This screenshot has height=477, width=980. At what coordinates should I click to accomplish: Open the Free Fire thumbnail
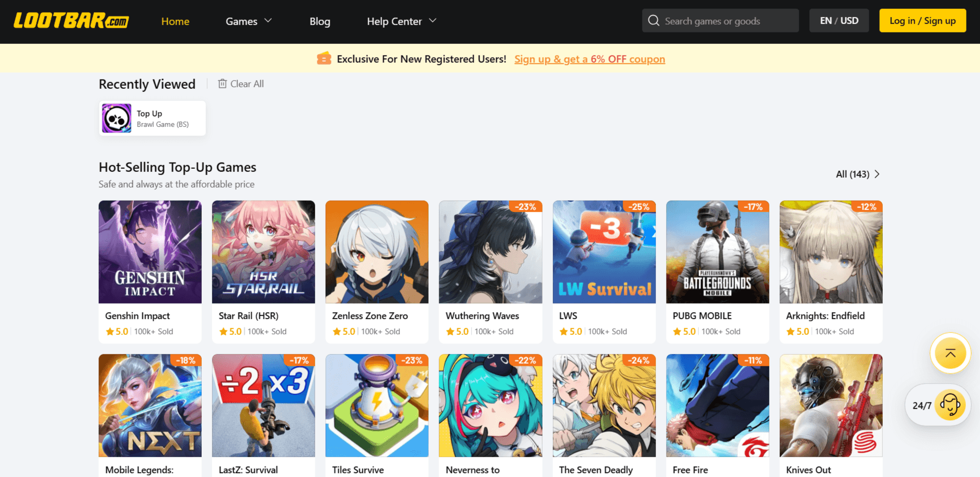tap(718, 405)
